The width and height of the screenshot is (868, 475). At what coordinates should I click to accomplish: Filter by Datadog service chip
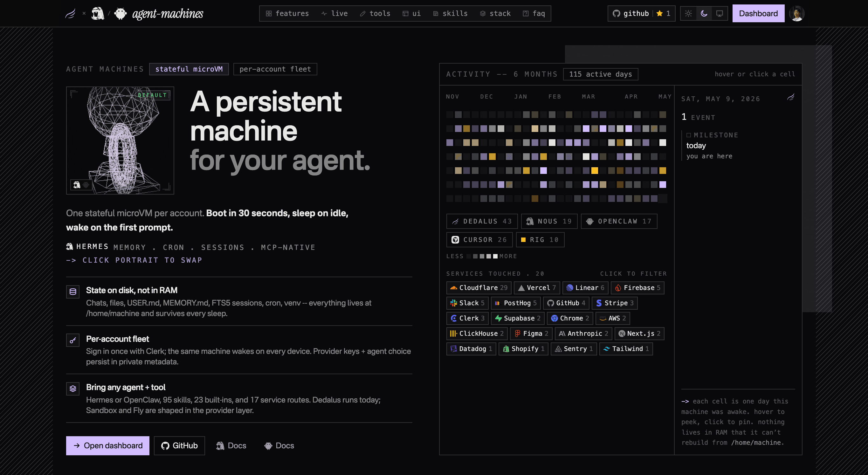472,349
